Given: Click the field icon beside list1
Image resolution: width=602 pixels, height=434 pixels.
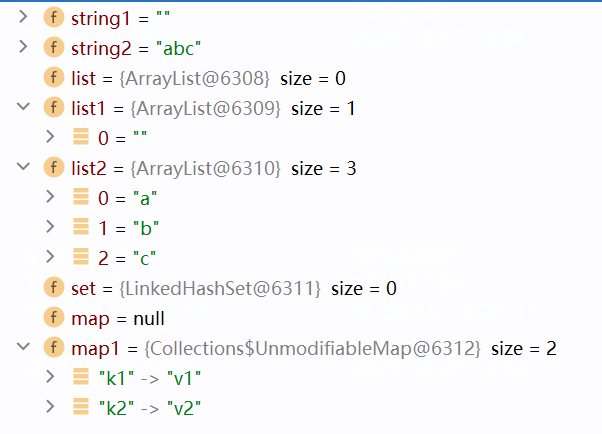Looking at the screenshot, I should (x=54, y=107).
